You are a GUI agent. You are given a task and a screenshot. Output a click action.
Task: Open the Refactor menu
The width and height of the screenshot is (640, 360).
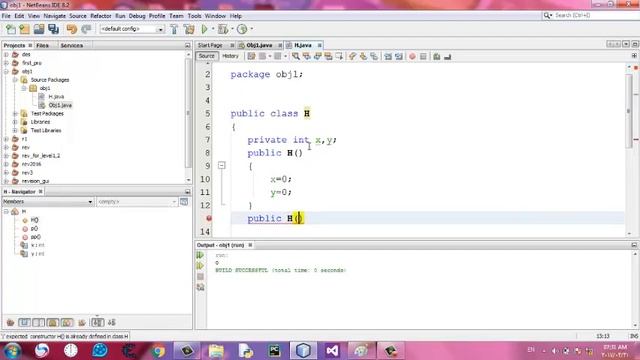[100, 16]
